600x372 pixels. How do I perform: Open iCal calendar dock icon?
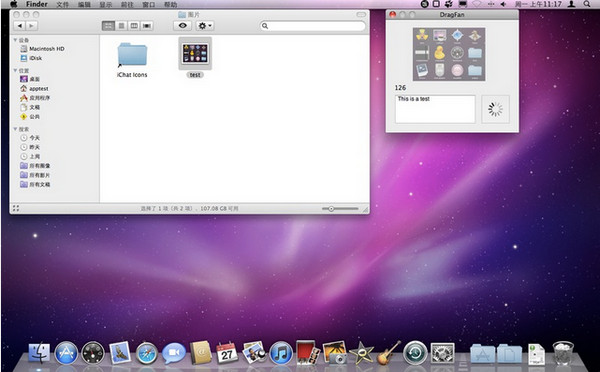[x=227, y=353]
